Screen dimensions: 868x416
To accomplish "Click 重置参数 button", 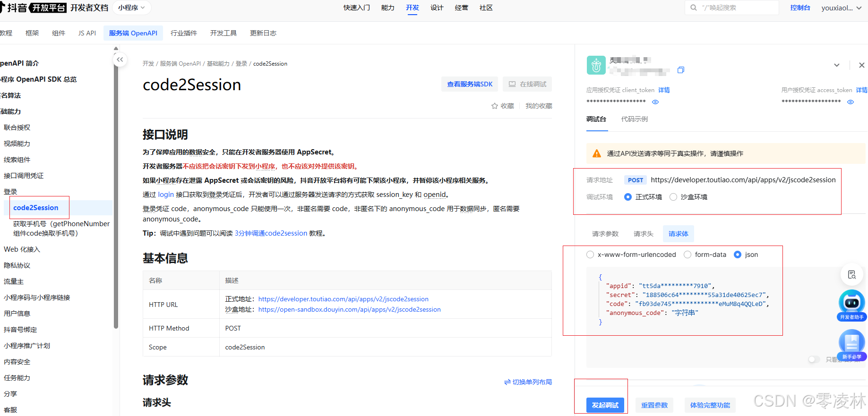I will [654, 405].
